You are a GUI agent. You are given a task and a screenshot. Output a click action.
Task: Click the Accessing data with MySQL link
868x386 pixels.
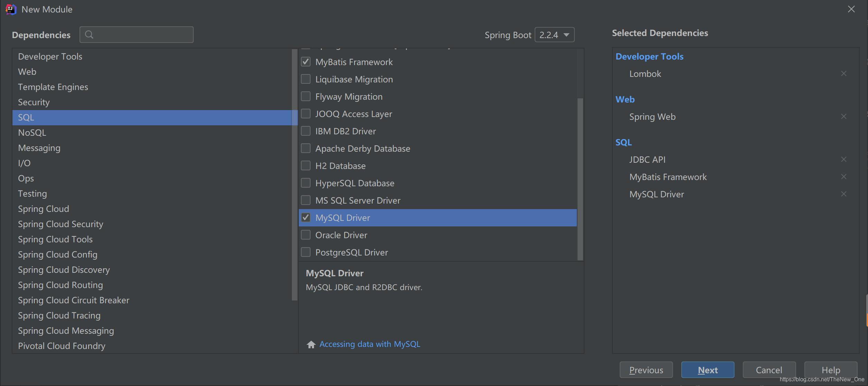pyautogui.click(x=370, y=344)
